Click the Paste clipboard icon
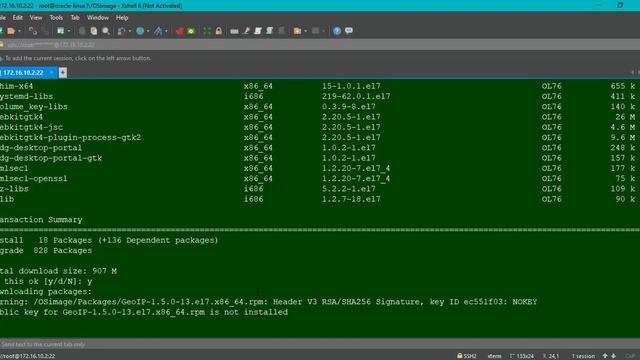The image size is (640, 360). 94,31
